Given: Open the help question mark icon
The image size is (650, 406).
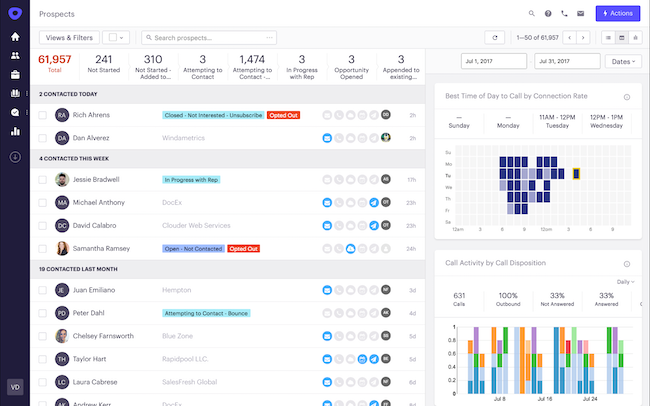Looking at the screenshot, I should [548, 13].
